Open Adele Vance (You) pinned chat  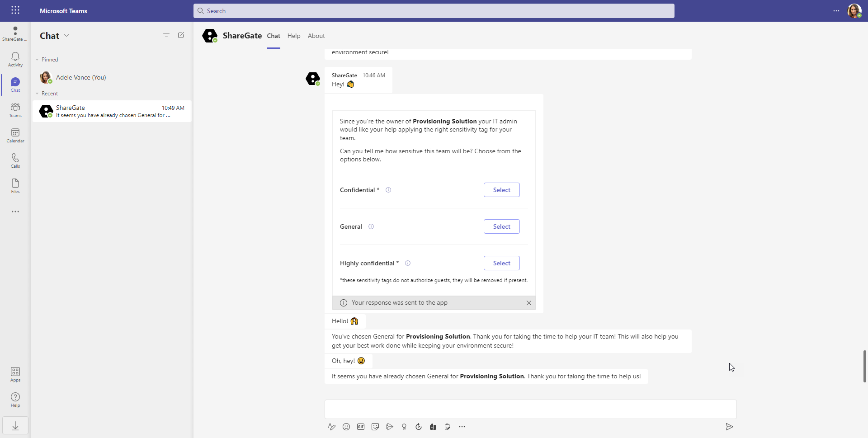pos(112,77)
